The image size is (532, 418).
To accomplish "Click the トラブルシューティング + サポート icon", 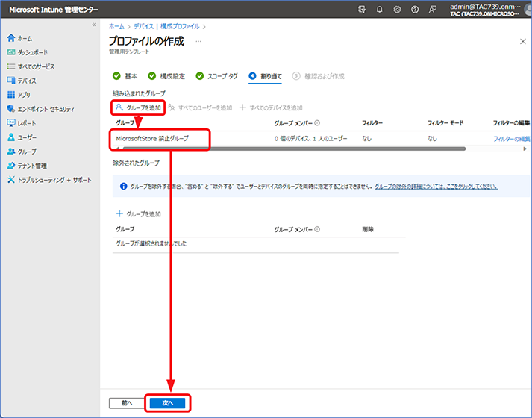I will (x=11, y=179).
